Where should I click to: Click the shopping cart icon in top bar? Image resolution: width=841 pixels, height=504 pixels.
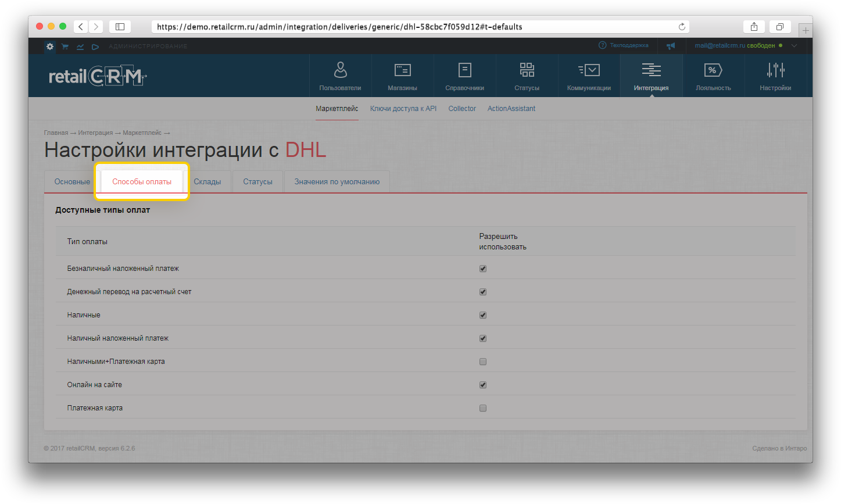pyautogui.click(x=65, y=47)
